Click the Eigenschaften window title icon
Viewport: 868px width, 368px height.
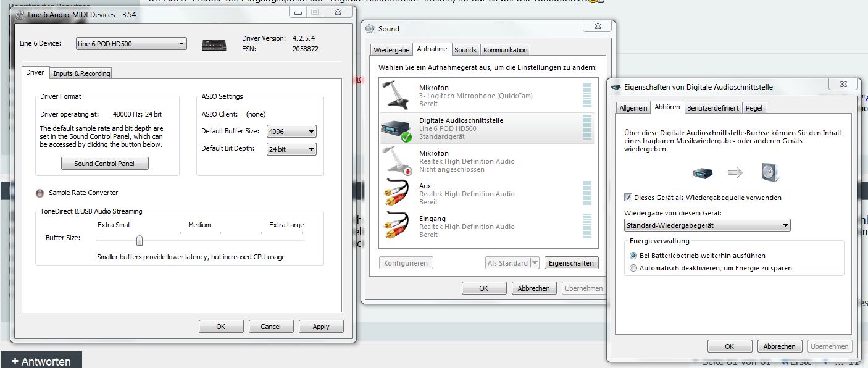pos(616,87)
